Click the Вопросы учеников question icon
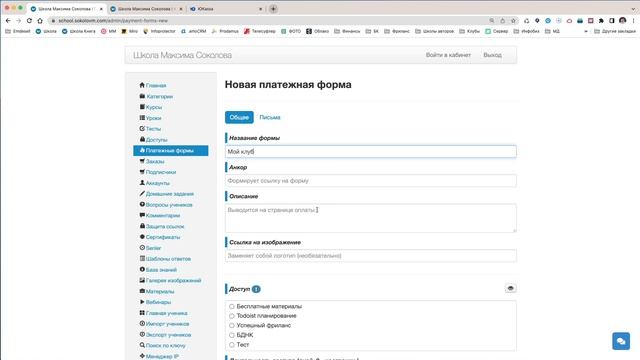This screenshot has height=360, width=640. tap(142, 204)
